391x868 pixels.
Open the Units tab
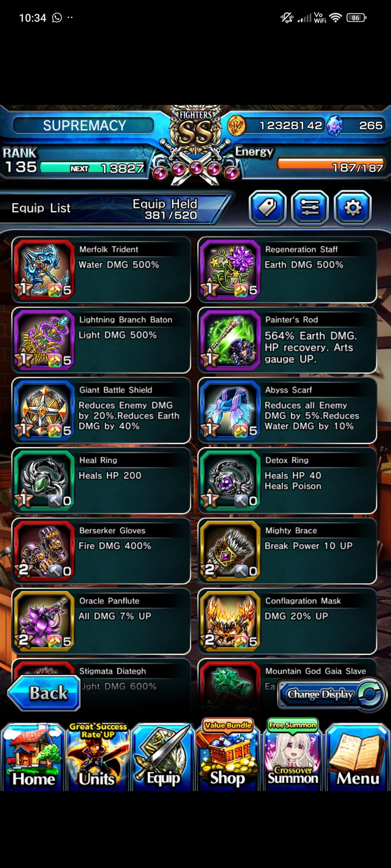[98, 757]
